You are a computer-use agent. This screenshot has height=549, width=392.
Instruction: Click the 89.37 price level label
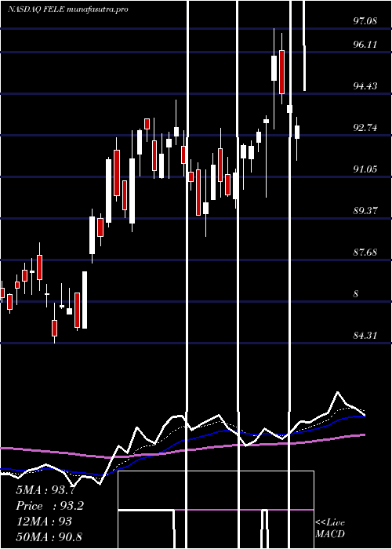[x=365, y=211]
